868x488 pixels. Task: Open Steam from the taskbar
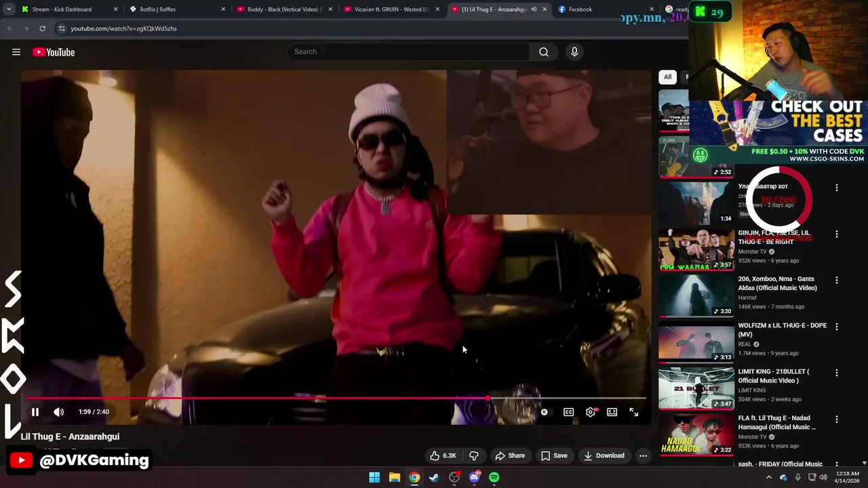pyautogui.click(x=434, y=477)
